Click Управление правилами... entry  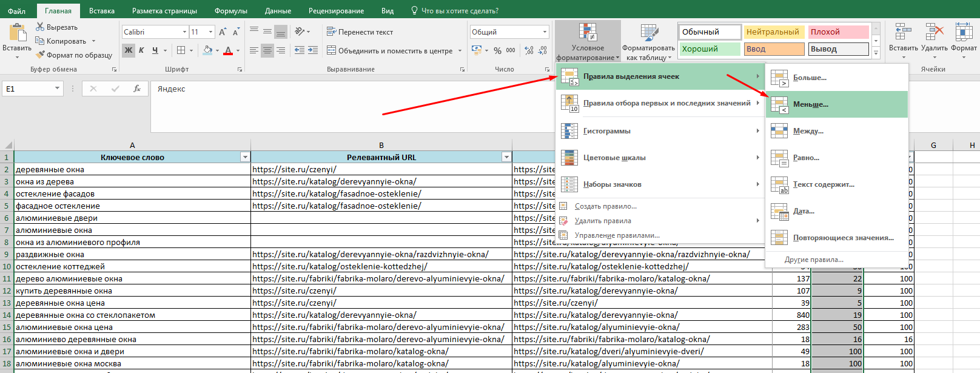(660, 235)
